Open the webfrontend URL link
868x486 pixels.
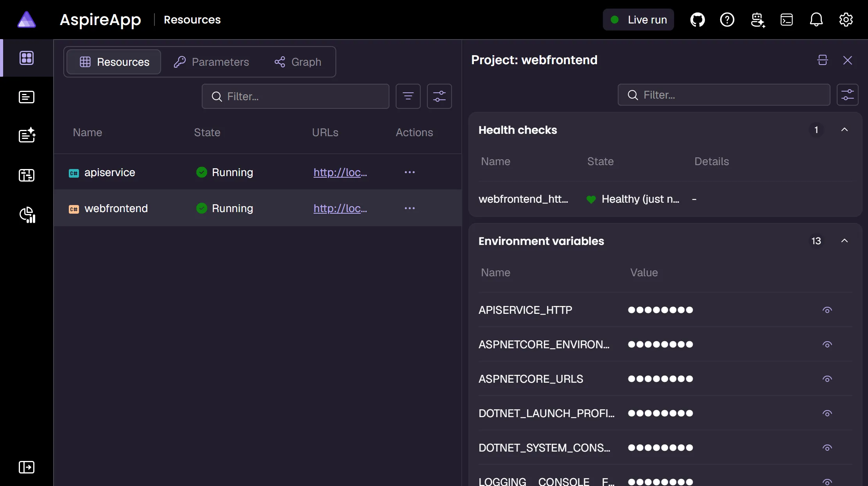point(340,208)
